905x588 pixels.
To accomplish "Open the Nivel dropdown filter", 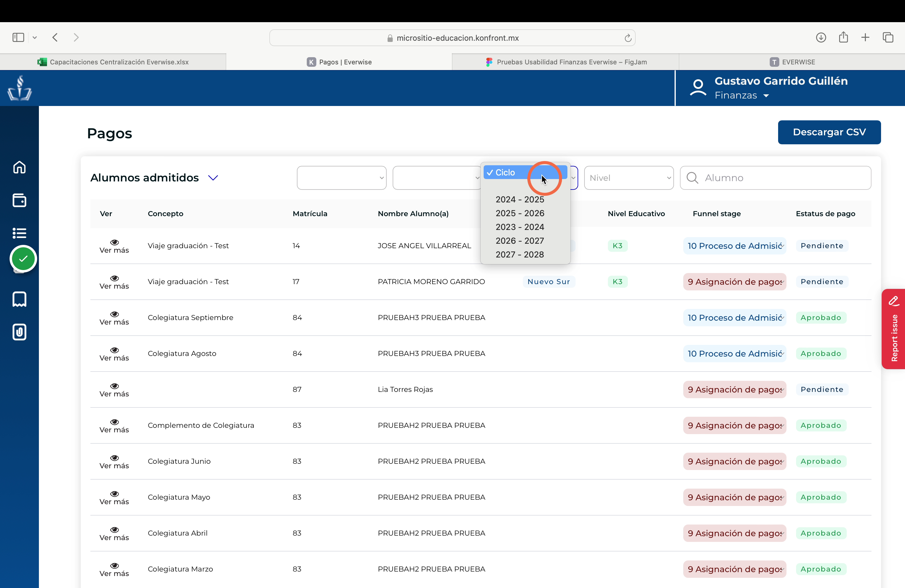I will tap(628, 178).
